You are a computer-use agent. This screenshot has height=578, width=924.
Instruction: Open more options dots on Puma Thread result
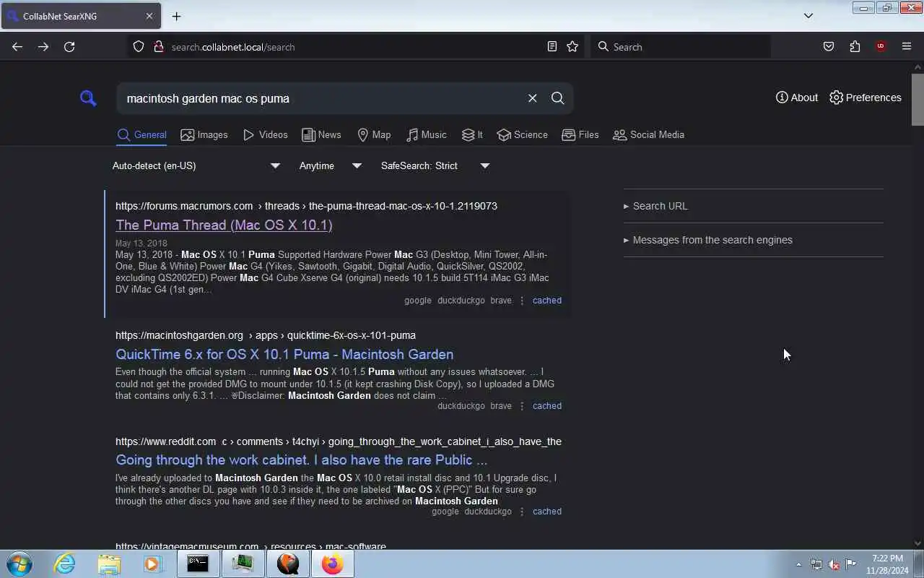[x=522, y=301]
